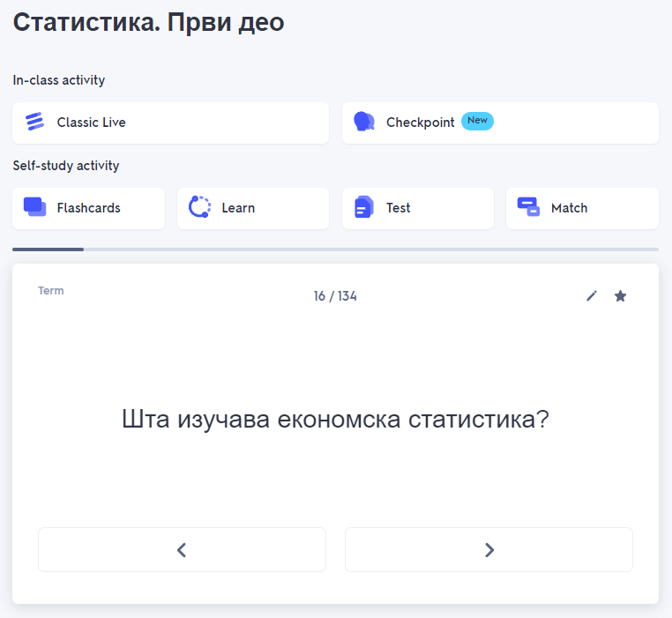This screenshot has height=618, width=672.
Task: Advance to the next card
Action: tap(489, 550)
